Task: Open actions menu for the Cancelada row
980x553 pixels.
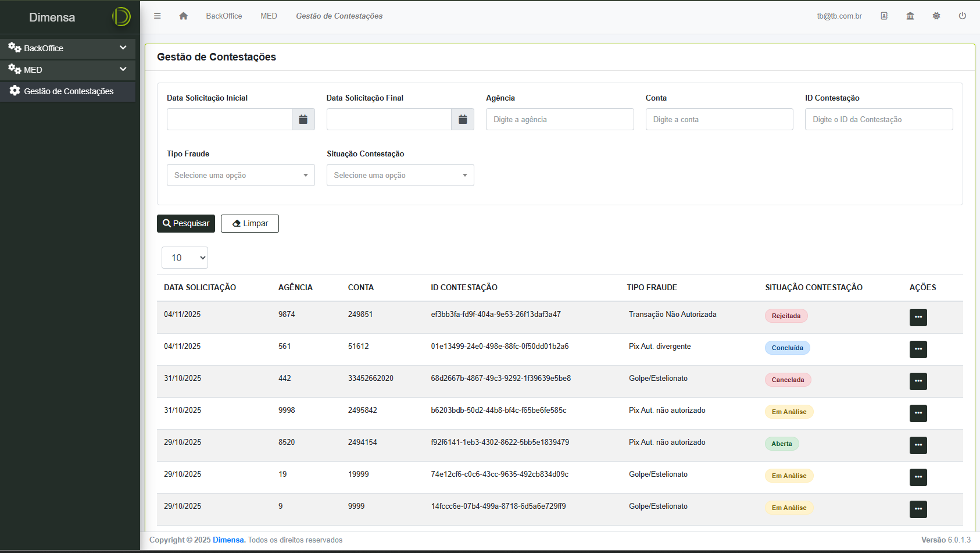Action: click(918, 381)
